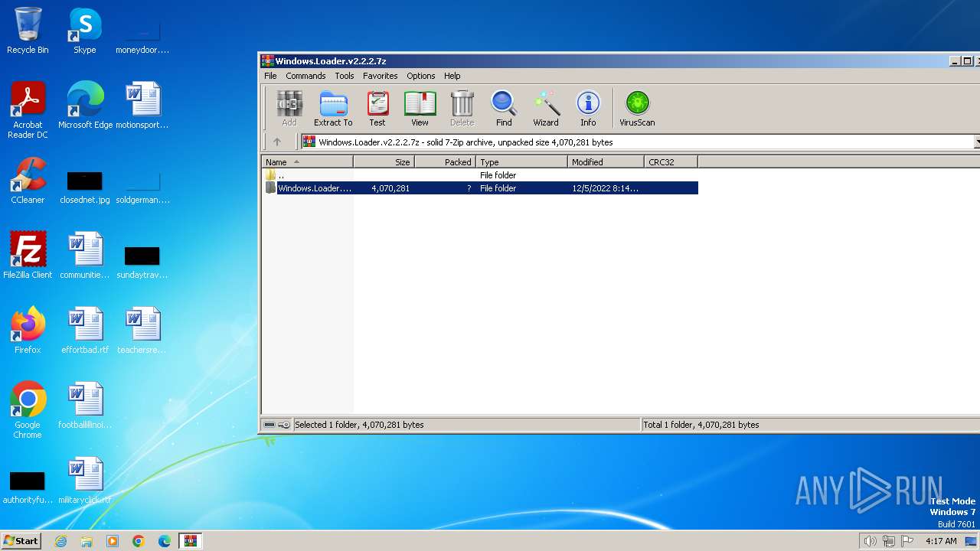Screen dimensions: 980x551
Task: Select the CCleaner desktop shortcut
Action: pyautogui.click(x=28, y=181)
